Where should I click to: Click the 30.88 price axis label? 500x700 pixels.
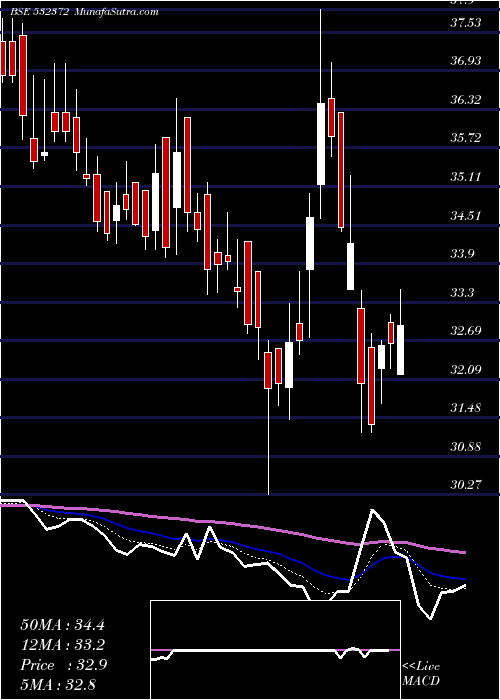click(x=466, y=446)
